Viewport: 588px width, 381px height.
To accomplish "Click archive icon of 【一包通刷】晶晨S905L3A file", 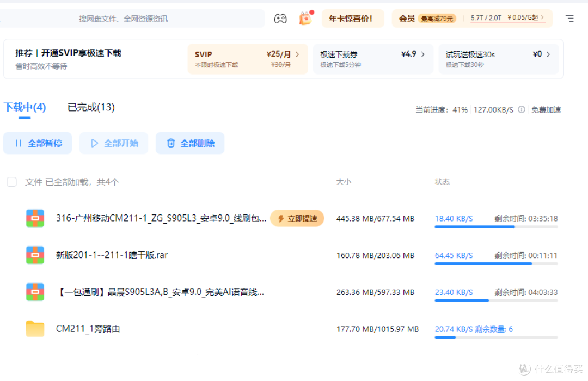I will (x=35, y=292).
